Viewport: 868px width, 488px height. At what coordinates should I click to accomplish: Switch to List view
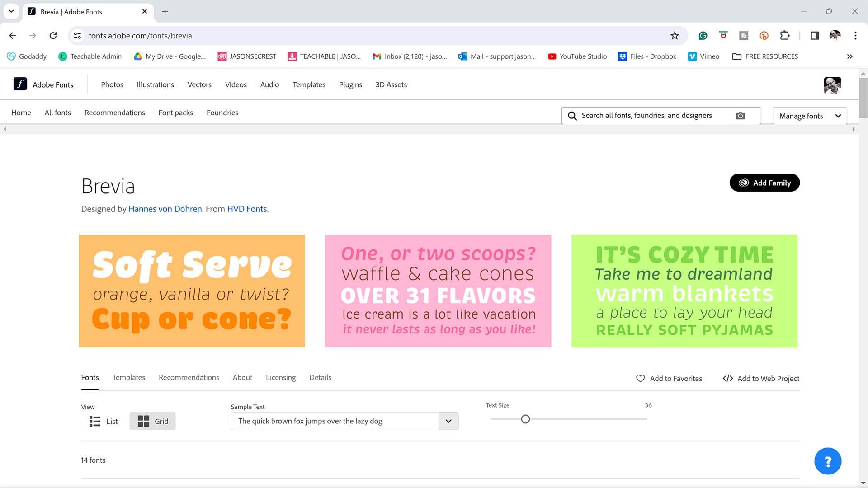click(x=104, y=422)
